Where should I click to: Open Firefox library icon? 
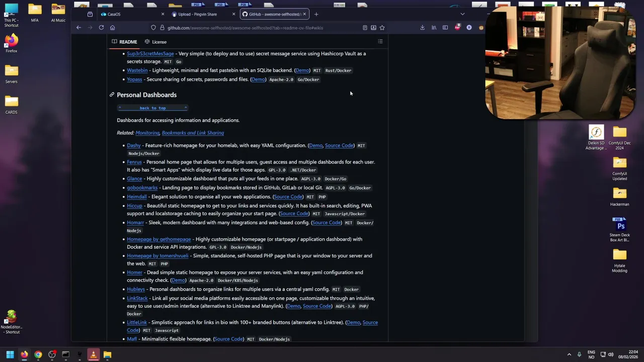click(x=434, y=28)
